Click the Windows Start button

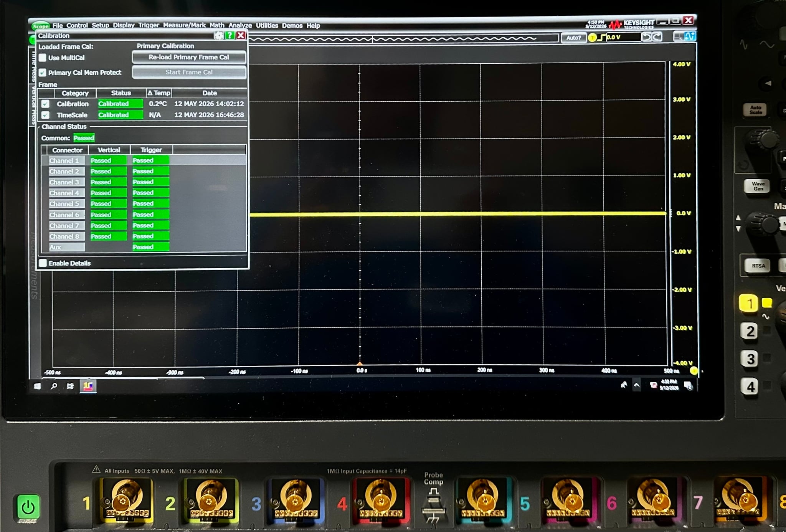coord(37,386)
